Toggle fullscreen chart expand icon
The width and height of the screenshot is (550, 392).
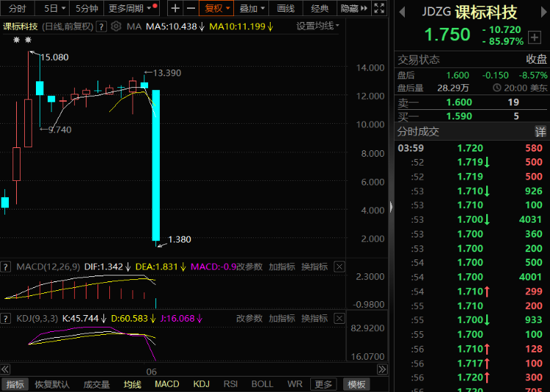click(379, 8)
